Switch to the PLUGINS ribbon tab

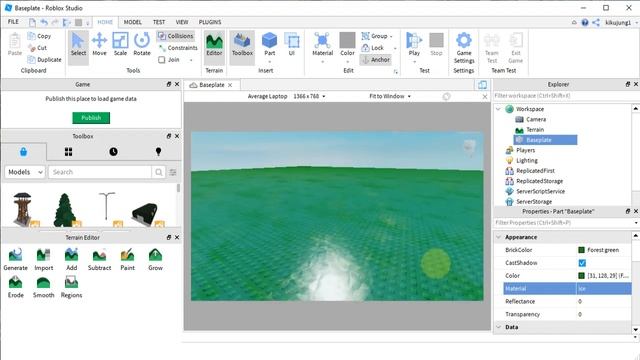pyautogui.click(x=210, y=22)
